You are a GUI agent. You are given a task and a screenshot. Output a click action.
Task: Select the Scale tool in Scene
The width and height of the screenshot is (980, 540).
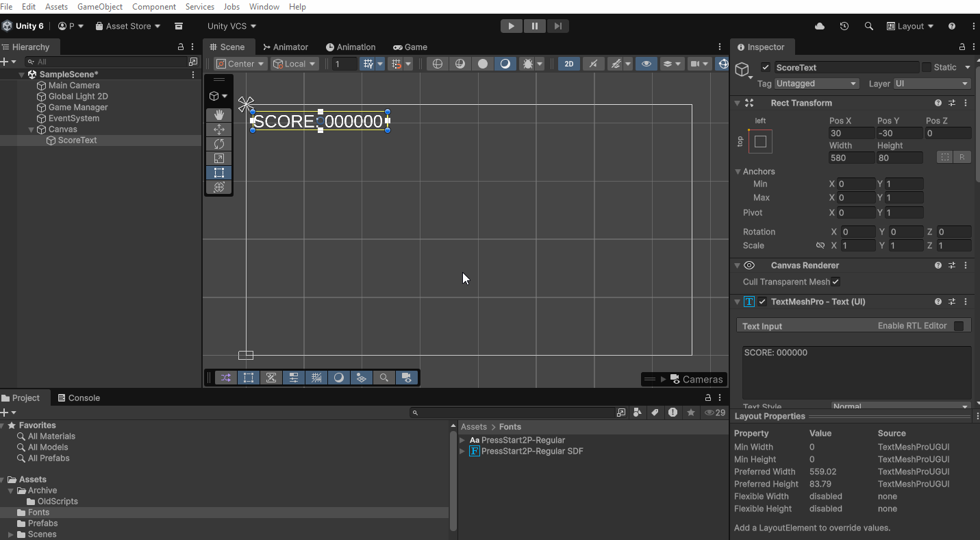tap(219, 158)
